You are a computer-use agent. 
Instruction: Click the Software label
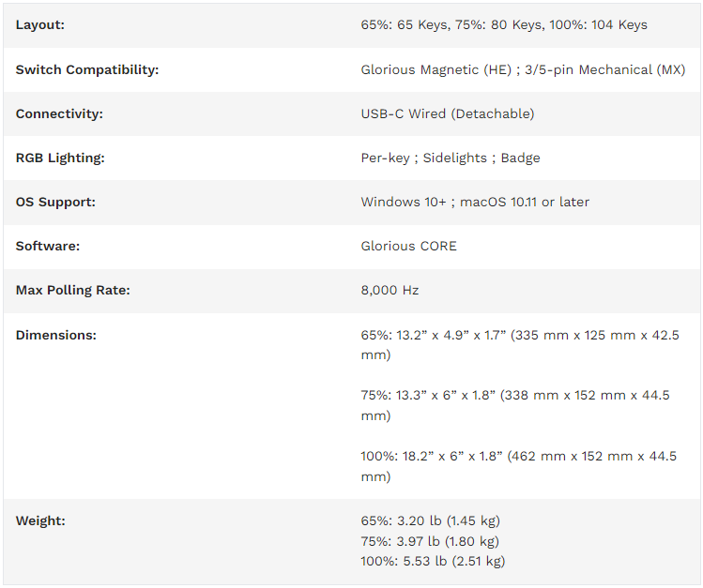tap(48, 247)
